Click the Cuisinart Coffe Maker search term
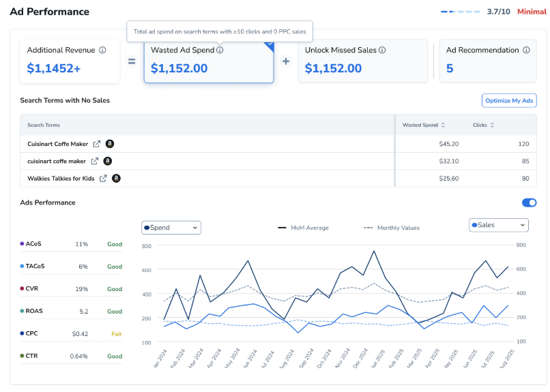This screenshot has width=550, height=392. click(57, 144)
